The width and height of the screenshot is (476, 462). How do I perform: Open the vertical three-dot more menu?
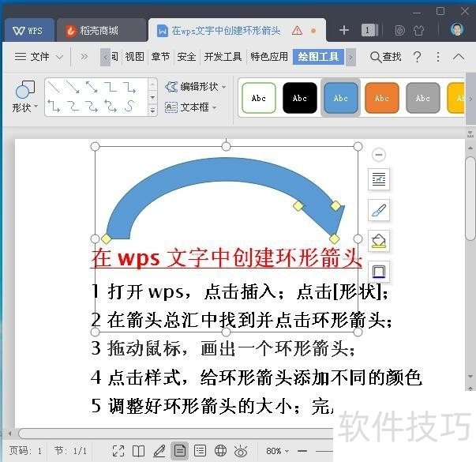point(438,57)
